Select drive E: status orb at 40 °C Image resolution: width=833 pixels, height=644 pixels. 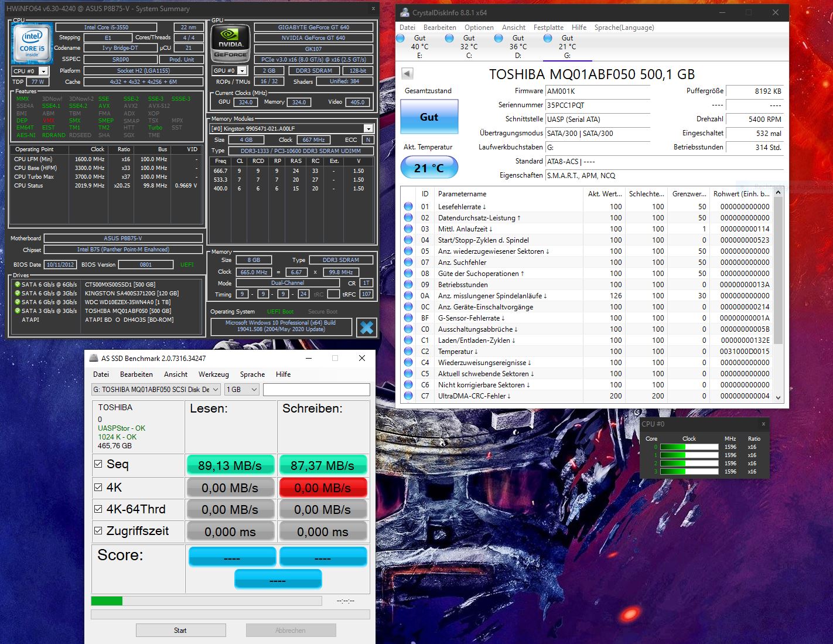click(x=401, y=38)
